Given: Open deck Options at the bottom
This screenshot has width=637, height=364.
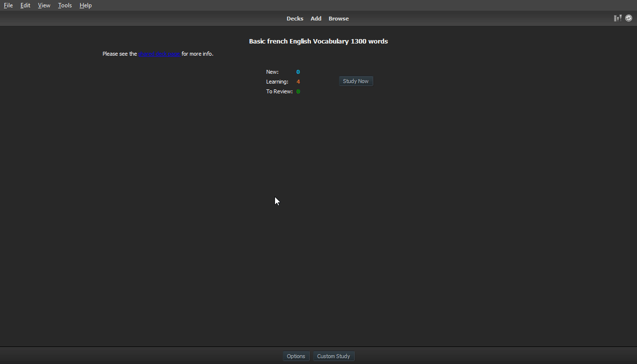Looking at the screenshot, I should click(296, 356).
